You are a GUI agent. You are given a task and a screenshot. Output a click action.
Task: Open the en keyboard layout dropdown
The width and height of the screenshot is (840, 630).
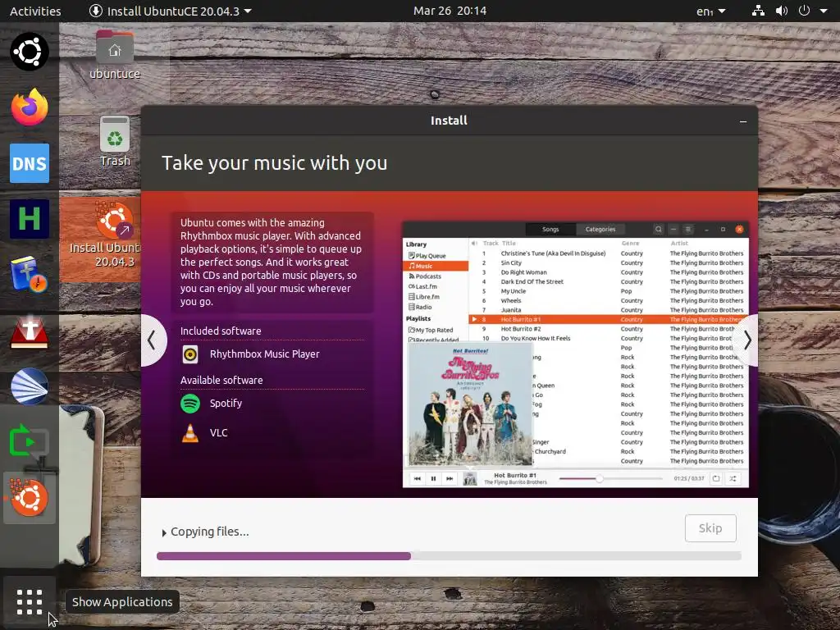[711, 11]
